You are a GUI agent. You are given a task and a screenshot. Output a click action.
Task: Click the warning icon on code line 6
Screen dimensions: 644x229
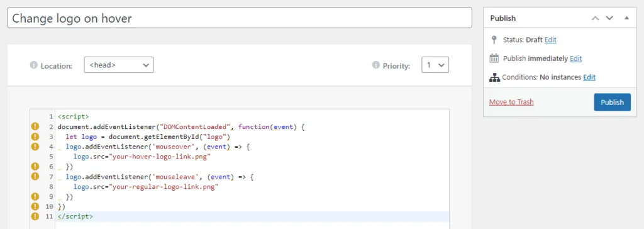[35, 167]
